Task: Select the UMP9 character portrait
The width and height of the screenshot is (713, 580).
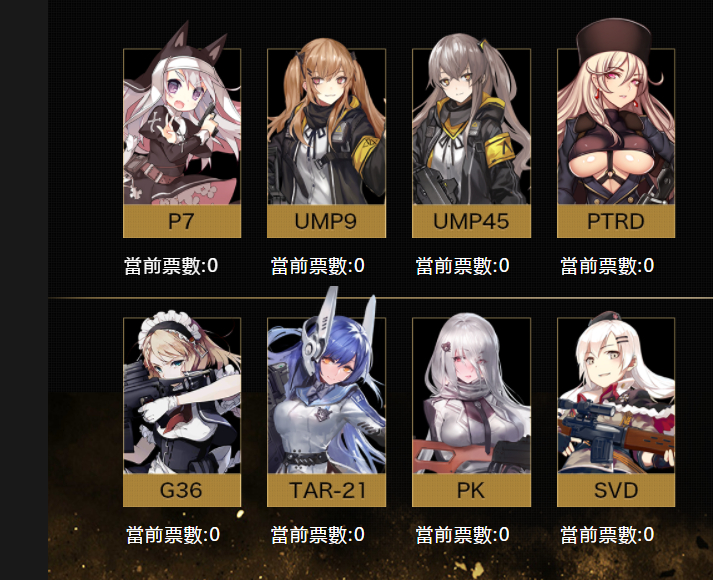Action: click(326, 126)
